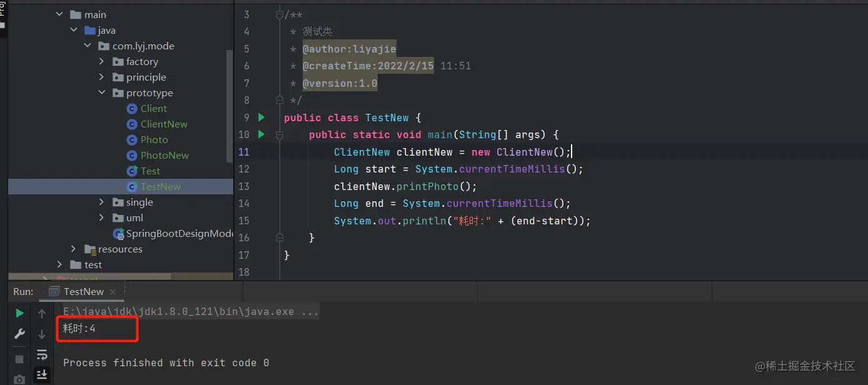Click the com.lyj.mode package icon
Image resolution: width=868 pixels, height=385 pixels.
click(104, 46)
